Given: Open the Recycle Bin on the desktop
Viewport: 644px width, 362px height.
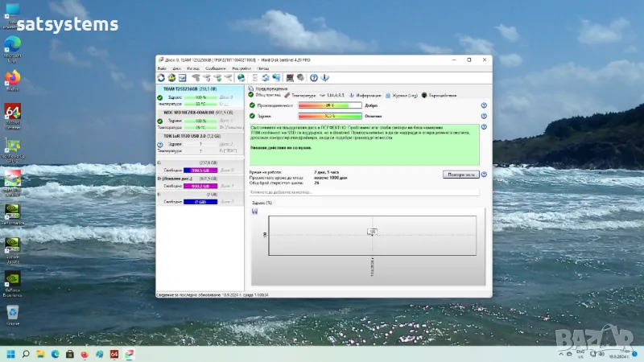Looking at the screenshot, I should pyautogui.click(x=12, y=312).
